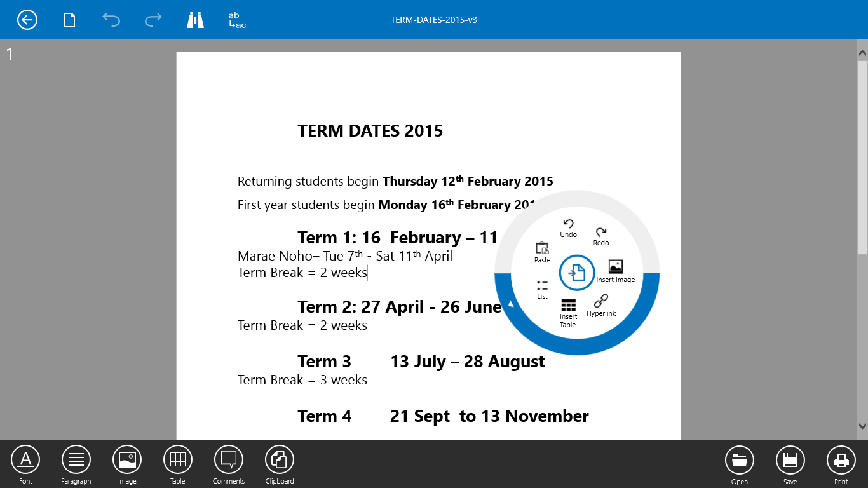
Task: Expand List submenu via radial arrow
Action: tap(511, 304)
